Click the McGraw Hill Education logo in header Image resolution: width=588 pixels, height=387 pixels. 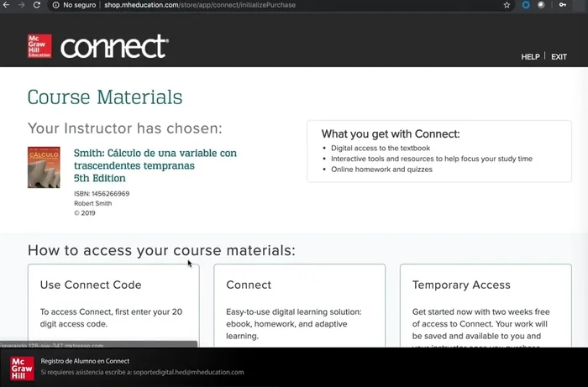coord(39,46)
